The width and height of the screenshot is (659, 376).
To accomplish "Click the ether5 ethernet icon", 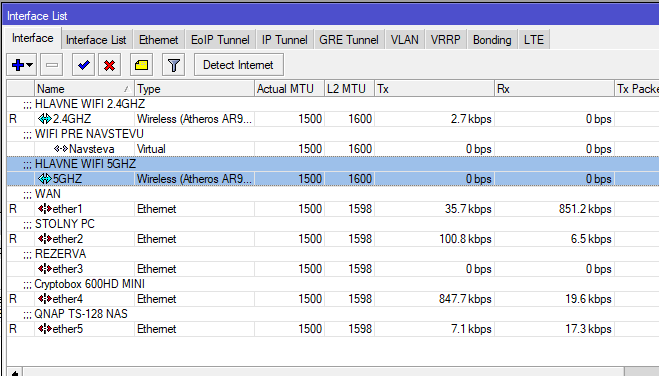I will (45, 329).
